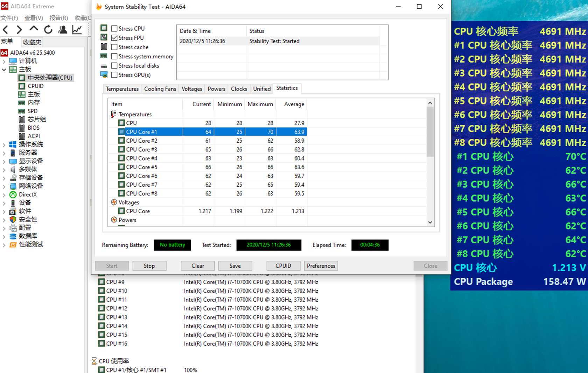Image resolution: width=588 pixels, height=373 pixels.
Task: Uncheck the Stress FPU checkbox
Action: [114, 38]
